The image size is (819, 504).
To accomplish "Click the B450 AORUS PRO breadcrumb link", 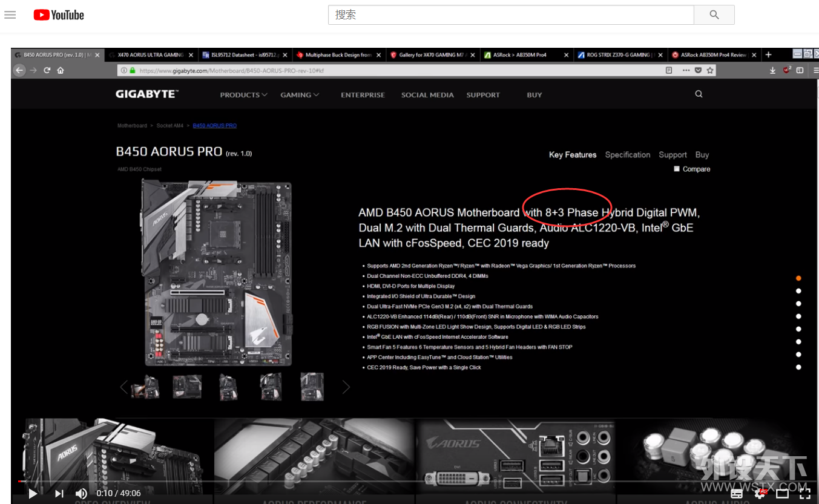I will pyautogui.click(x=215, y=126).
